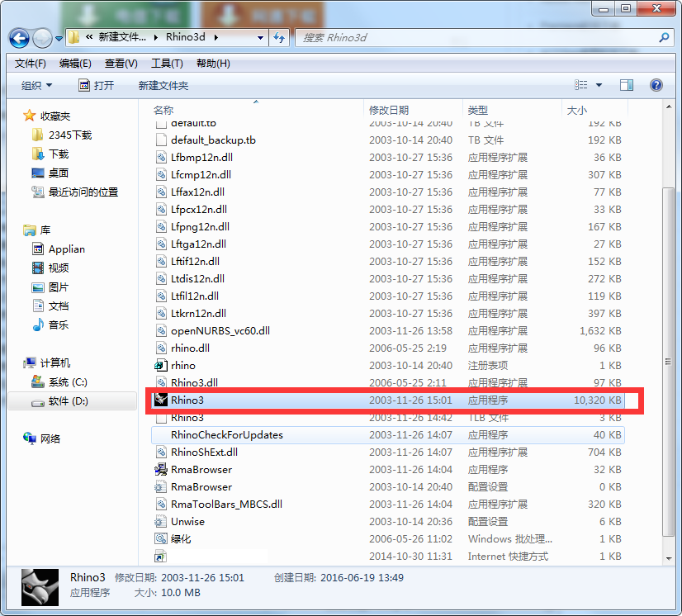This screenshot has height=616, width=682.
Task: Click the change view icon
Action: [580, 85]
